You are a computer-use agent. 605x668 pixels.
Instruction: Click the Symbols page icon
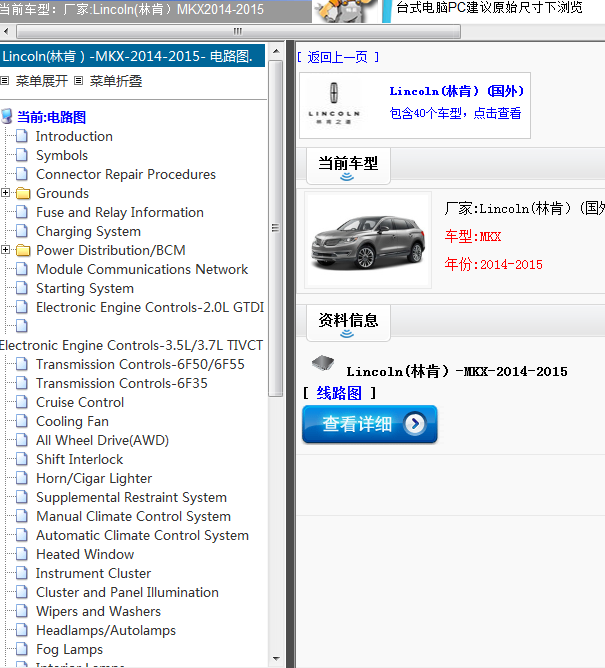pyautogui.click(x=22, y=155)
